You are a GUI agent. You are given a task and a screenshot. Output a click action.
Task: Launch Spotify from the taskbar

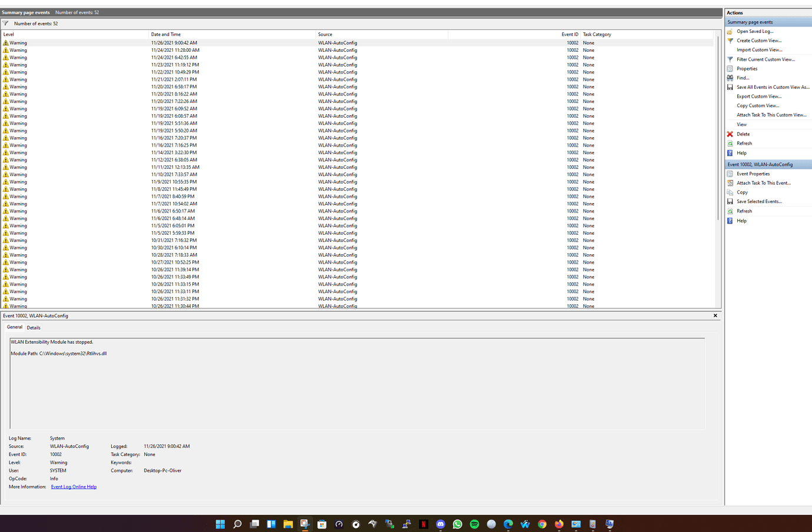474,524
